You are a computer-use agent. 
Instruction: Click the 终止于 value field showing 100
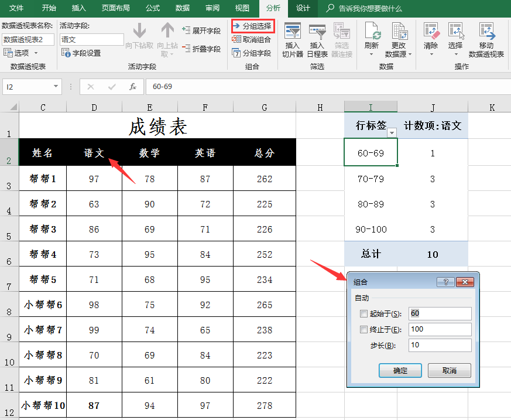440,329
